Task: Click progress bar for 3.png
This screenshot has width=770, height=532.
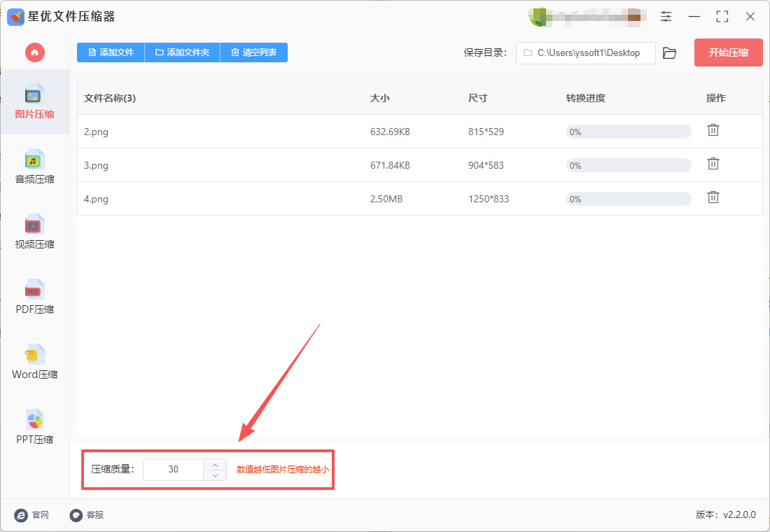Action: tap(629, 165)
